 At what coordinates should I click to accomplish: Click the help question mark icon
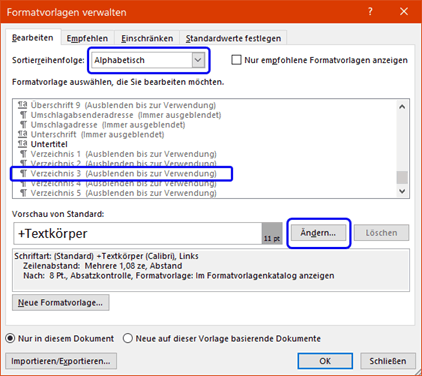click(370, 12)
